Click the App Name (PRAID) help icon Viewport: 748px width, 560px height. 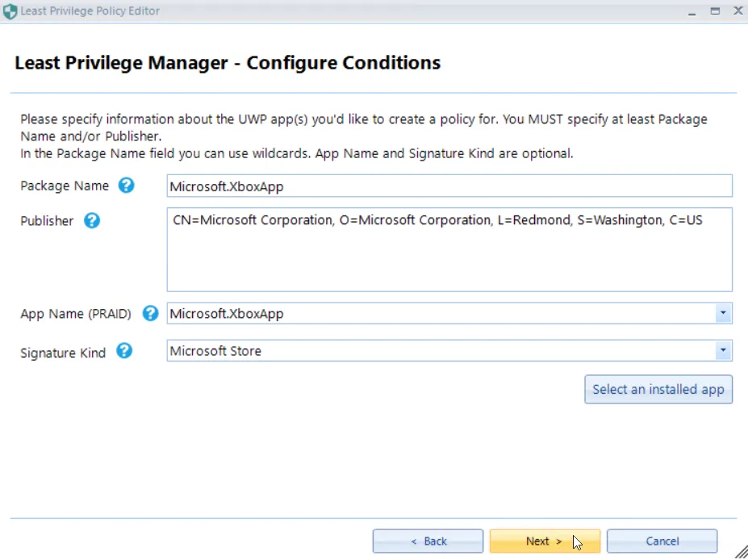[x=150, y=314]
